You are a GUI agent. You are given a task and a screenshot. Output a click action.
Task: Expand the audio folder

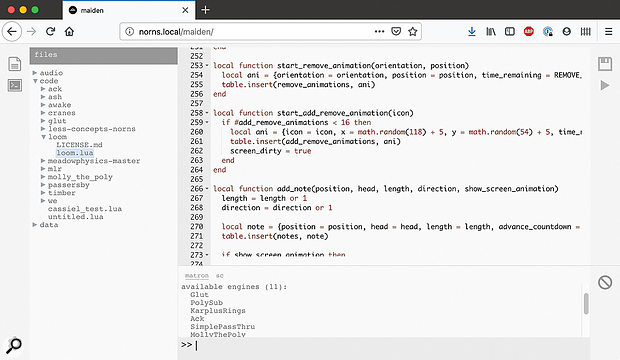coord(35,73)
